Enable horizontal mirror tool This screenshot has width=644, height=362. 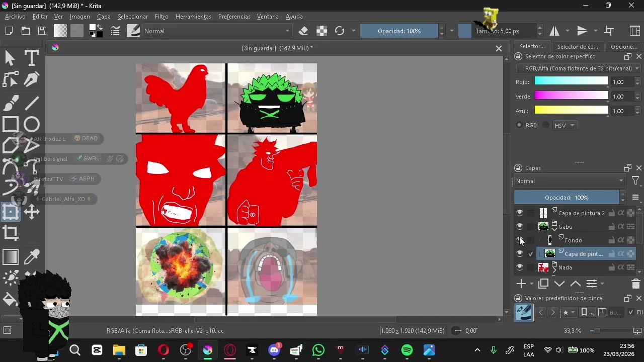tap(554, 31)
